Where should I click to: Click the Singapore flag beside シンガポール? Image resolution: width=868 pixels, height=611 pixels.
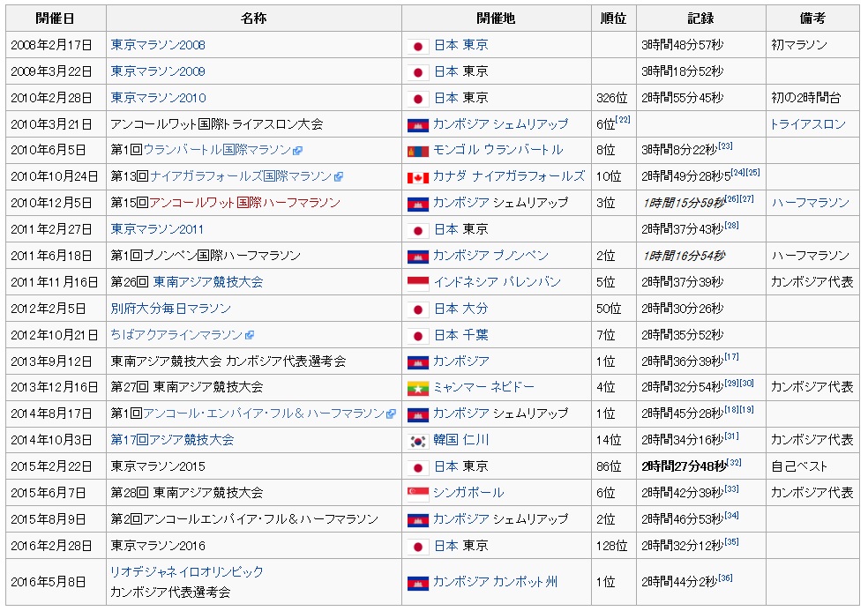coord(418,495)
